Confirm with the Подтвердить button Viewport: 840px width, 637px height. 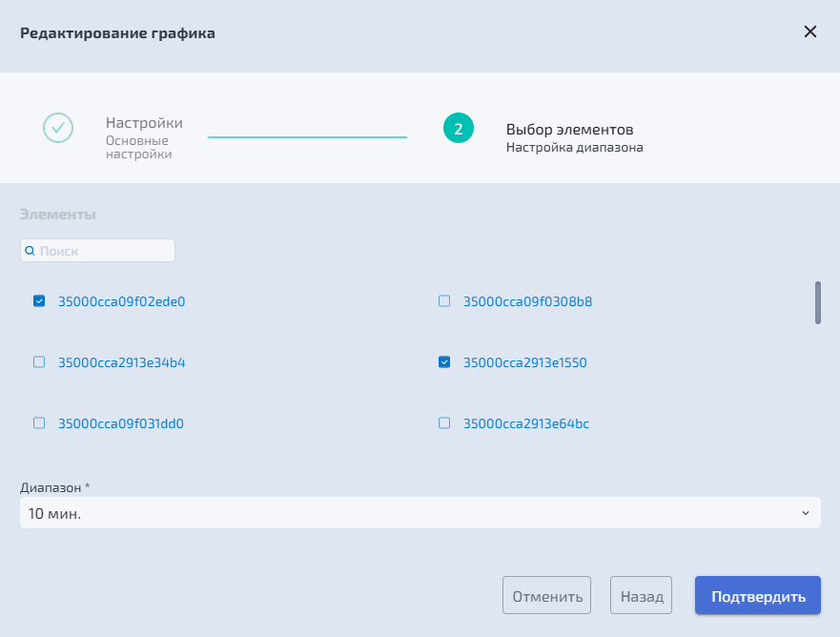tap(757, 595)
